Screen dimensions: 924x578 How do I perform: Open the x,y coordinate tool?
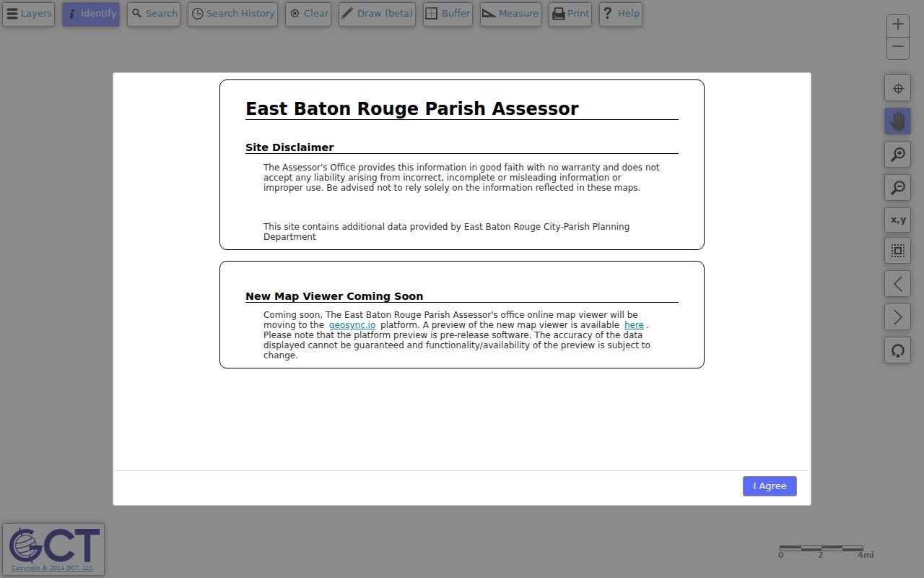[x=898, y=220]
